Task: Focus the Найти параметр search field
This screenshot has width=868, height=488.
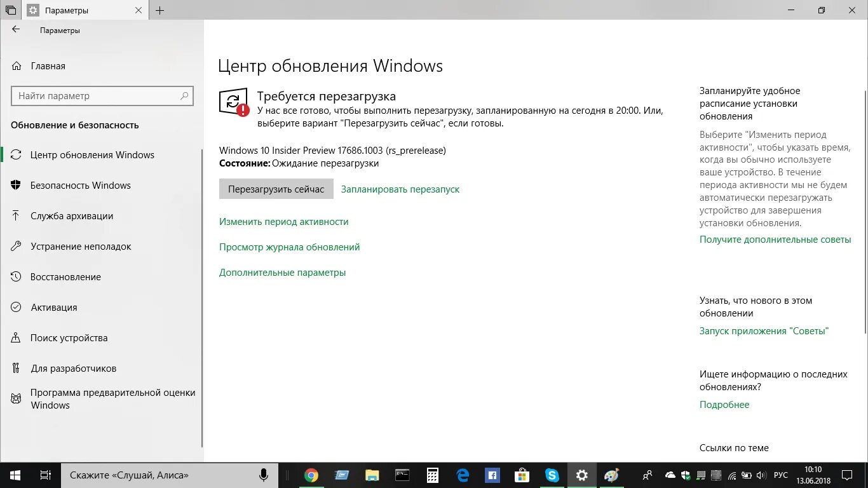Action: (102, 96)
